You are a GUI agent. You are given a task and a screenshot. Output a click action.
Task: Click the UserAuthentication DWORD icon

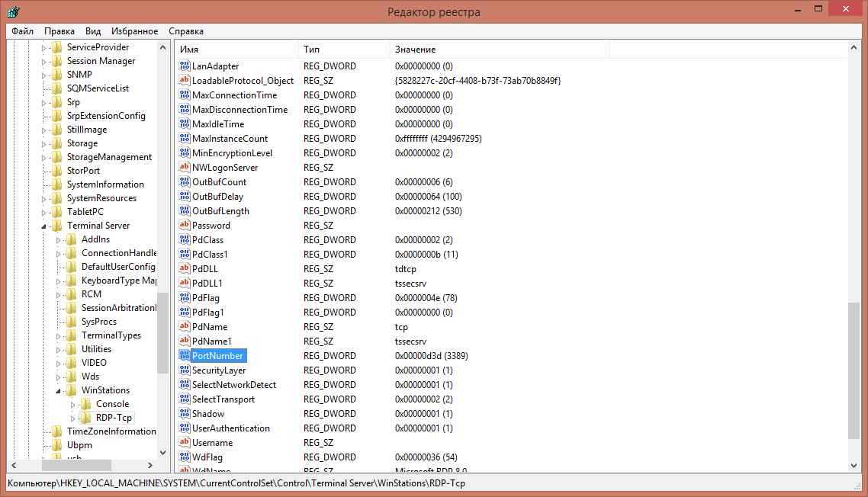185,428
